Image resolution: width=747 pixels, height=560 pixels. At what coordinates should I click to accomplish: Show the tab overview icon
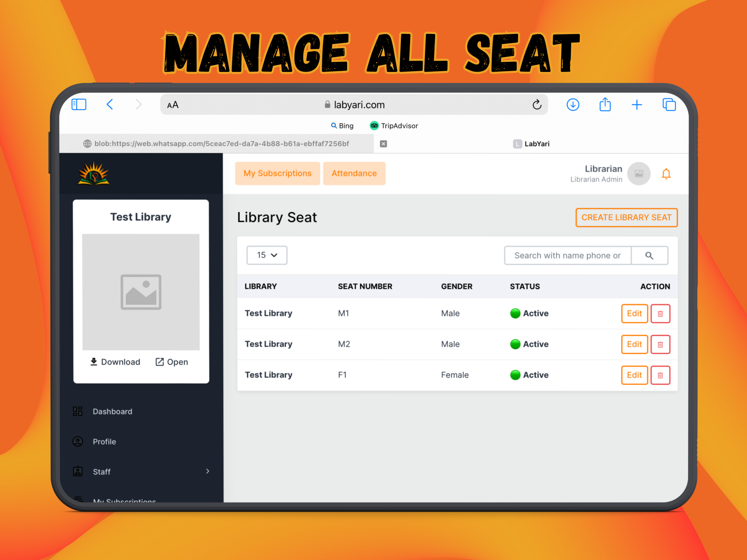pyautogui.click(x=669, y=105)
